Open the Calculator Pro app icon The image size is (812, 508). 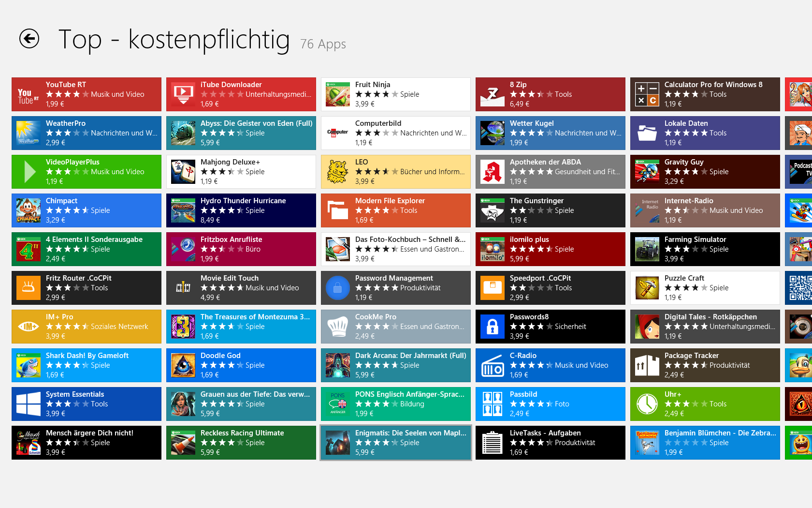[647, 94]
